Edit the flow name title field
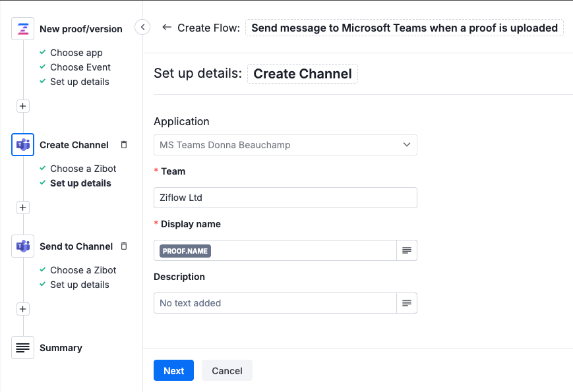The height and width of the screenshot is (392, 573). click(404, 28)
